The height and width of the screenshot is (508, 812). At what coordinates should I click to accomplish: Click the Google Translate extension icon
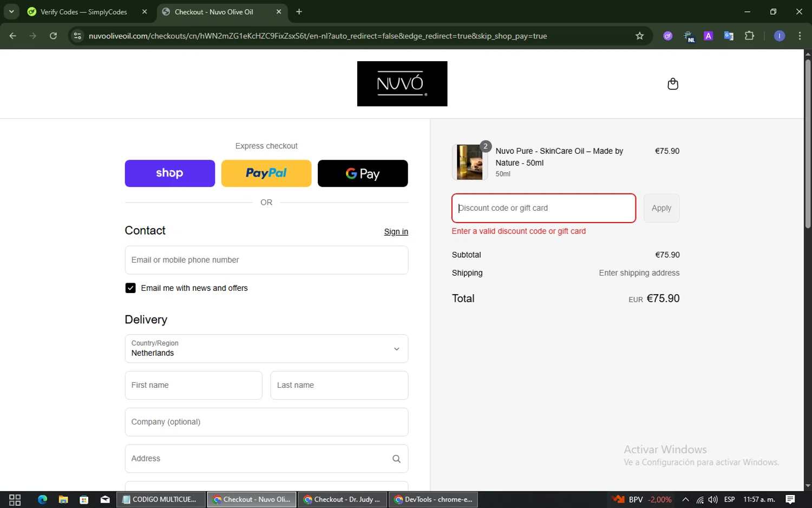click(x=729, y=36)
